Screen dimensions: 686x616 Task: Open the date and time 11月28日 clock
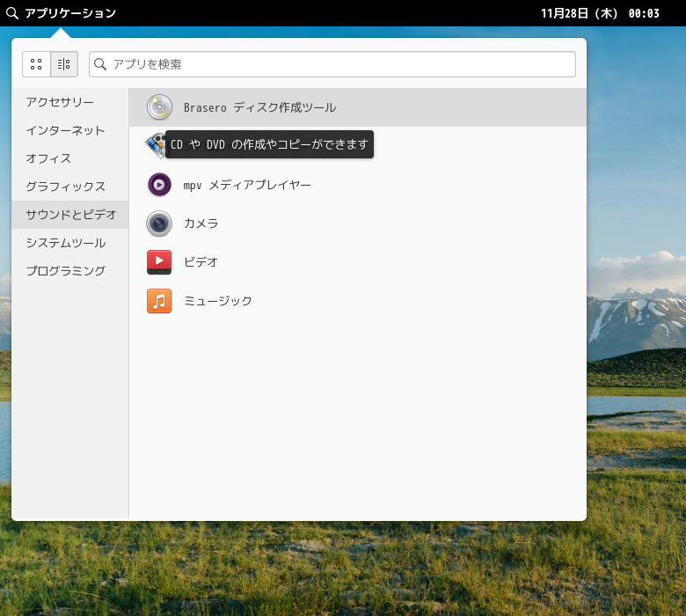(x=600, y=13)
